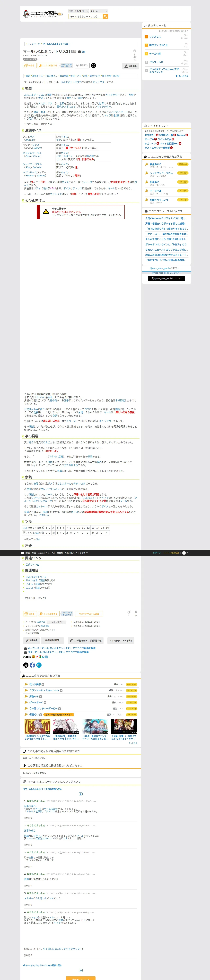Image resolution: width=210 pixels, height=980 pixels.
Task: Click この記事をもとに新規記事作成 button
Action: tap(85, 640)
